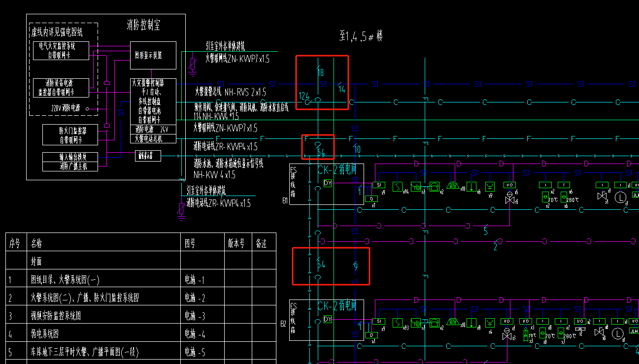The width and height of the screenshot is (639, 364).
Task: Select the B2 floor SI module symbol
Action: point(379,321)
